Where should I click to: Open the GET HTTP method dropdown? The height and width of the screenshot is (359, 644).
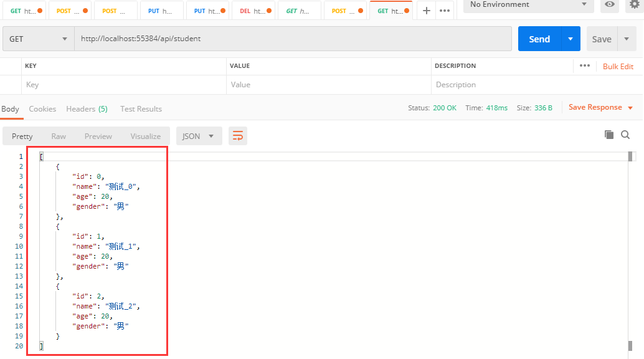click(39, 39)
